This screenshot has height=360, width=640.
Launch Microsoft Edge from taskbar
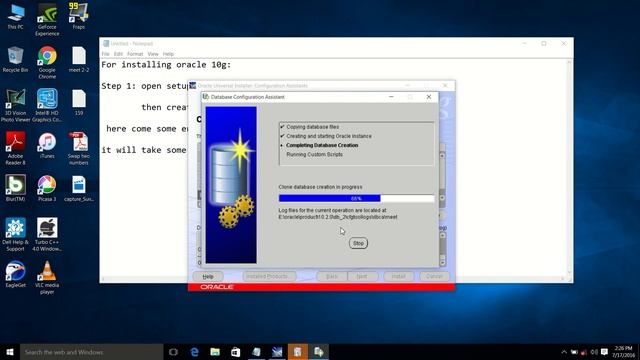[195, 352]
